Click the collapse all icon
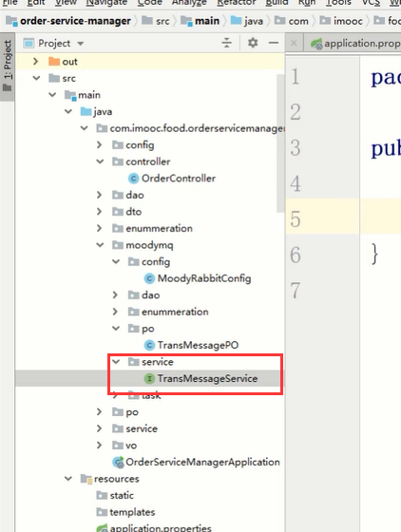 pyautogui.click(x=226, y=43)
